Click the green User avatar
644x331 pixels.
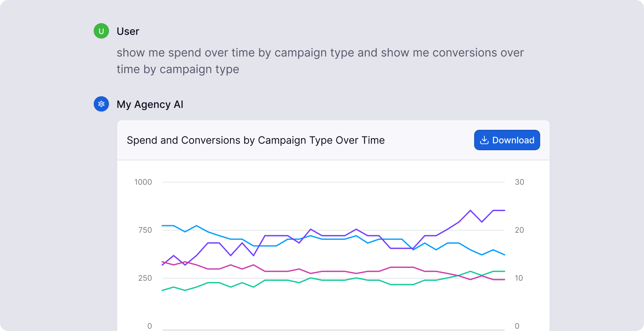101,31
